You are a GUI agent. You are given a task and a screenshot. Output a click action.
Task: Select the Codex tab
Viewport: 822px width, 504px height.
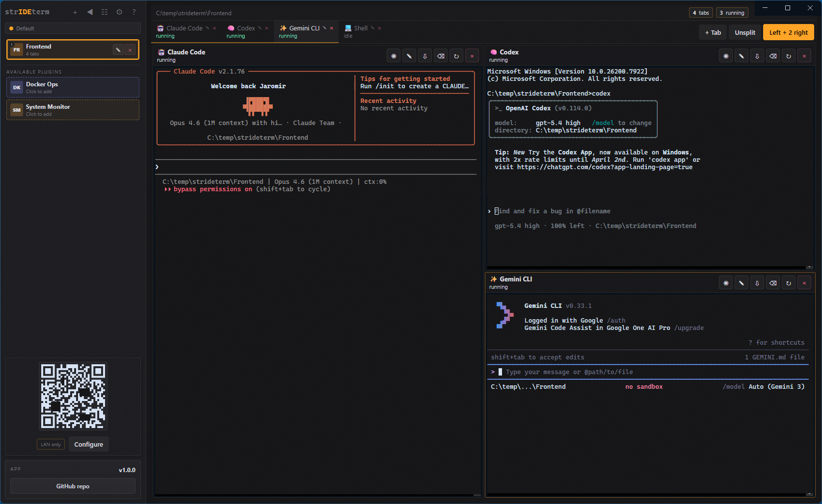point(245,28)
